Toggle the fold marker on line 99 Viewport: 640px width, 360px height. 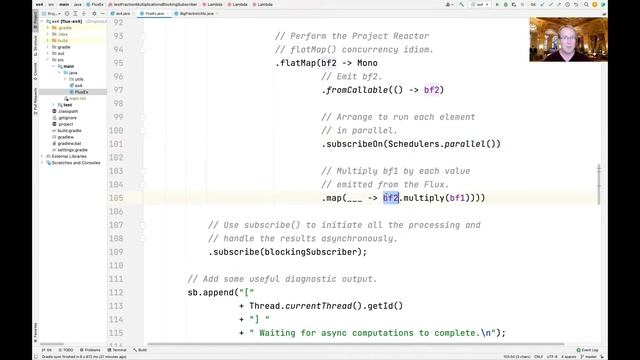click(x=143, y=117)
